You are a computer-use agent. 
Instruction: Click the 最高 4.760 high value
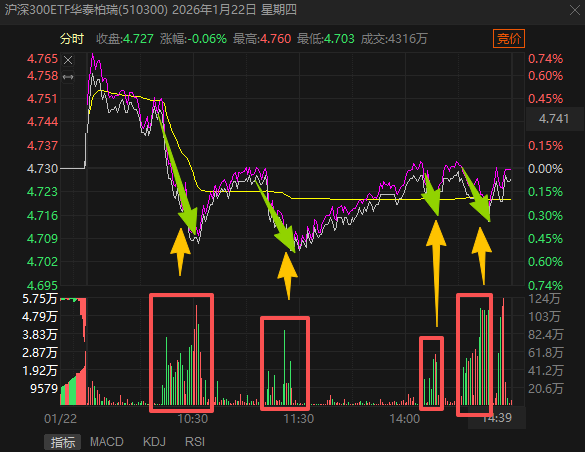point(262,39)
